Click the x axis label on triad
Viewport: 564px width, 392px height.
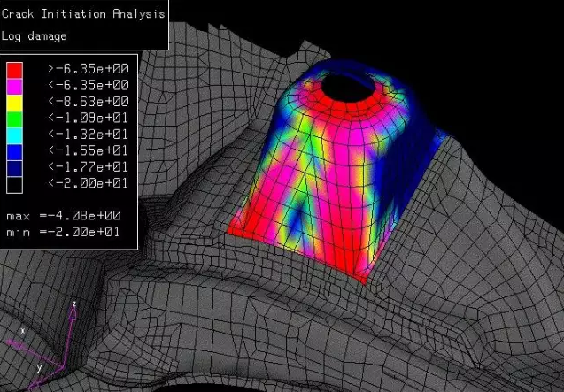tap(21, 329)
